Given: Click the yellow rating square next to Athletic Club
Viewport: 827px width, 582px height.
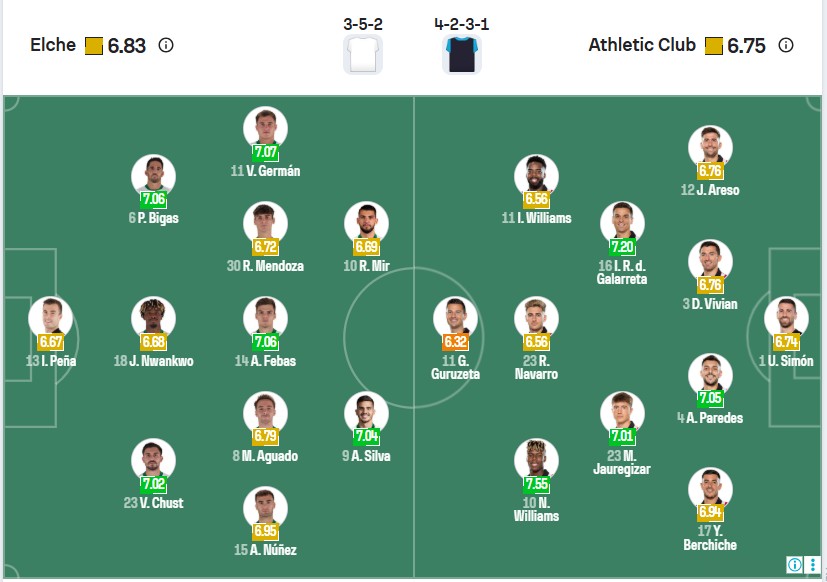Looking at the screenshot, I should (714, 46).
